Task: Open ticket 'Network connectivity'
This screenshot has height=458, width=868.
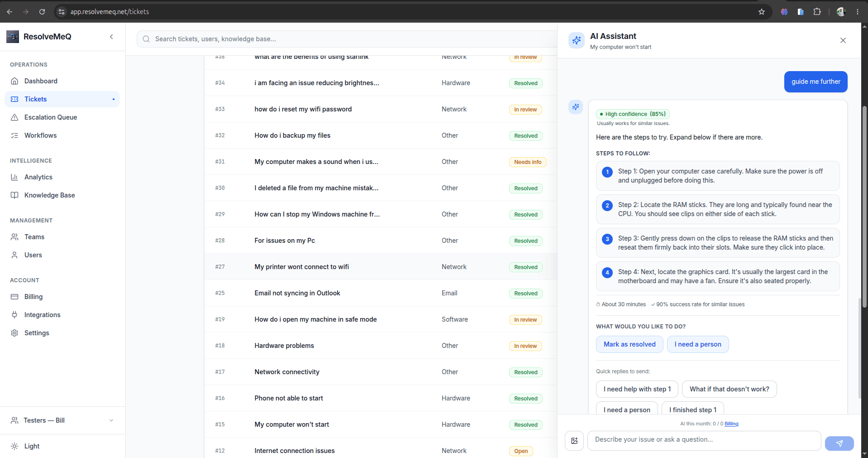Action: 287,372
